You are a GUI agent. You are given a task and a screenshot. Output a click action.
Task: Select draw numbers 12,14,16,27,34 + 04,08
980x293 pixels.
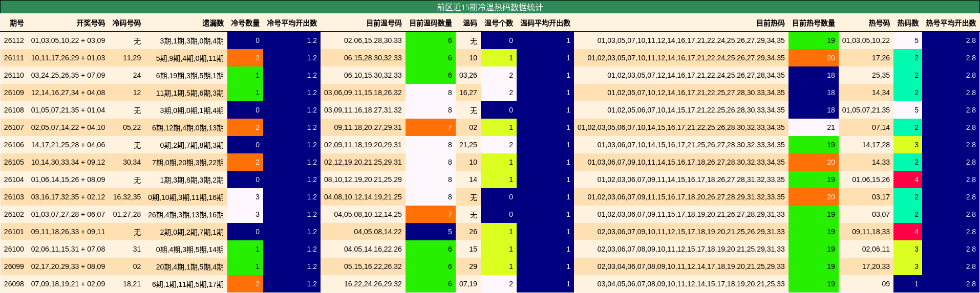68,93
